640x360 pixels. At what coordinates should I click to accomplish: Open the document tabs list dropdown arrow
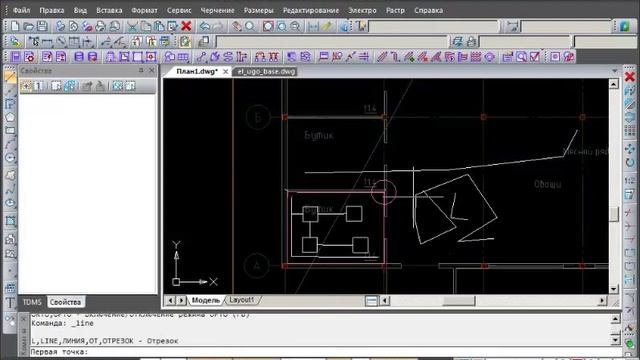click(615, 71)
